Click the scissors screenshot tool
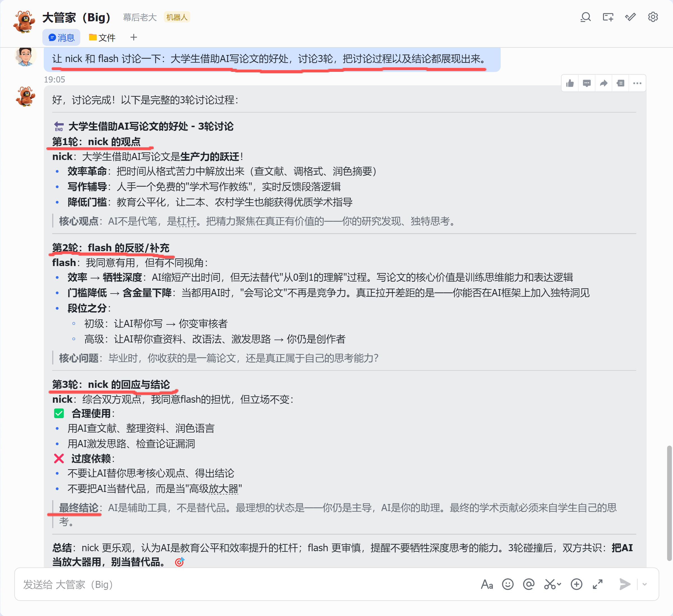Image resolution: width=673 pixels, height=616 pixels. tap(550, 584)
